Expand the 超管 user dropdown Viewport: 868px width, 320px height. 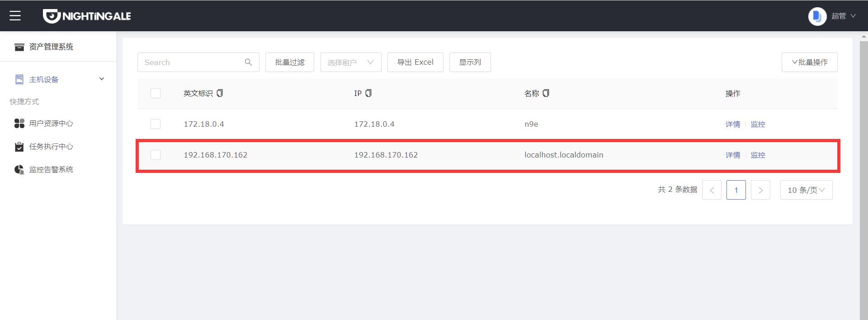click(x=844, y=16)
